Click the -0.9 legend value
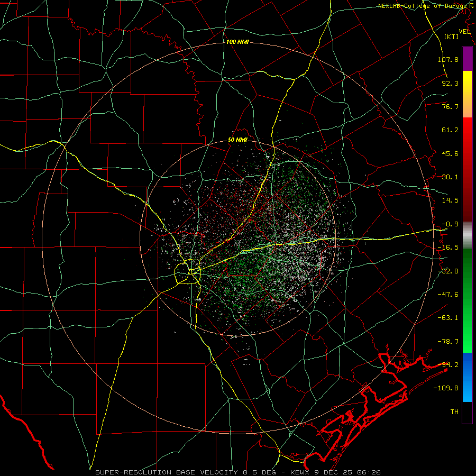The height and width of the screenshot is (476, 476). (x=450, y=224)
